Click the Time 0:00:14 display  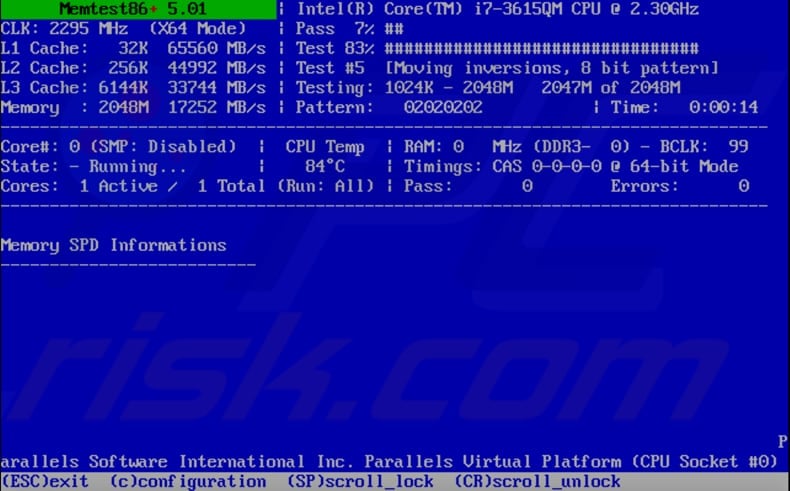684,107
